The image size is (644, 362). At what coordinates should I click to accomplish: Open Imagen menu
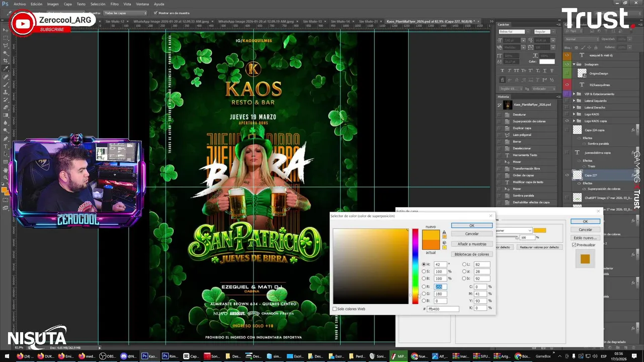tap(53, 4)
